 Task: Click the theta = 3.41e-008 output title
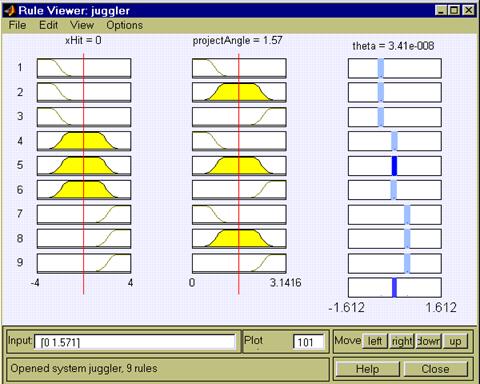coord(393,46)
